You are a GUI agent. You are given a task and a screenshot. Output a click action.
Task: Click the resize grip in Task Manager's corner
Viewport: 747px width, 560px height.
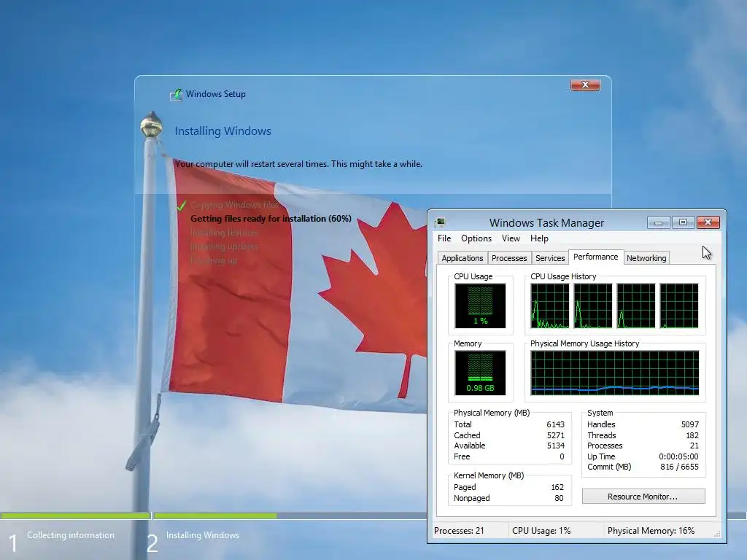point(717,534)
